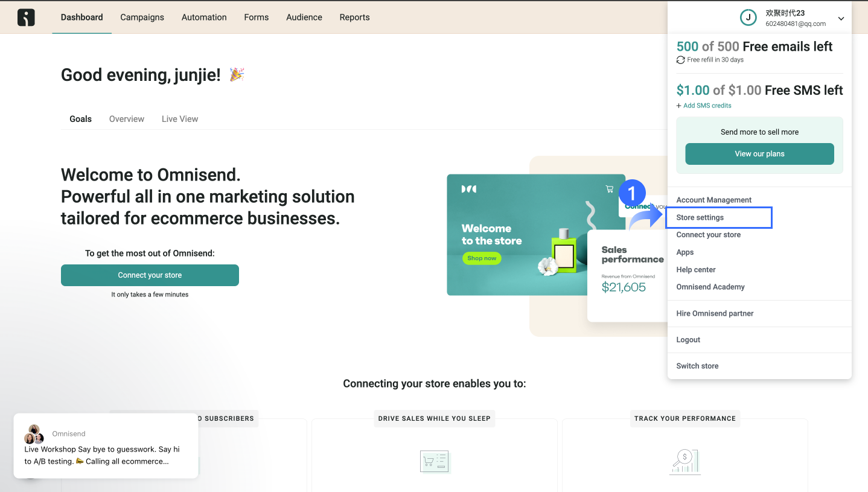Screen dimensions: 868x492
Task: Click the free refill refresh icon
Action: coord(681,60)
